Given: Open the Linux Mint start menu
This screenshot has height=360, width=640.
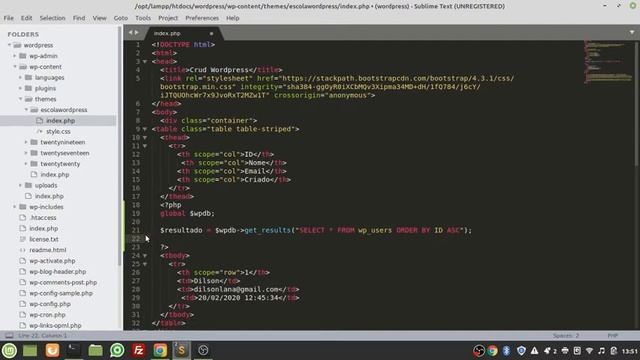Looking at the screenshot, I should click(x=9, y=350).
